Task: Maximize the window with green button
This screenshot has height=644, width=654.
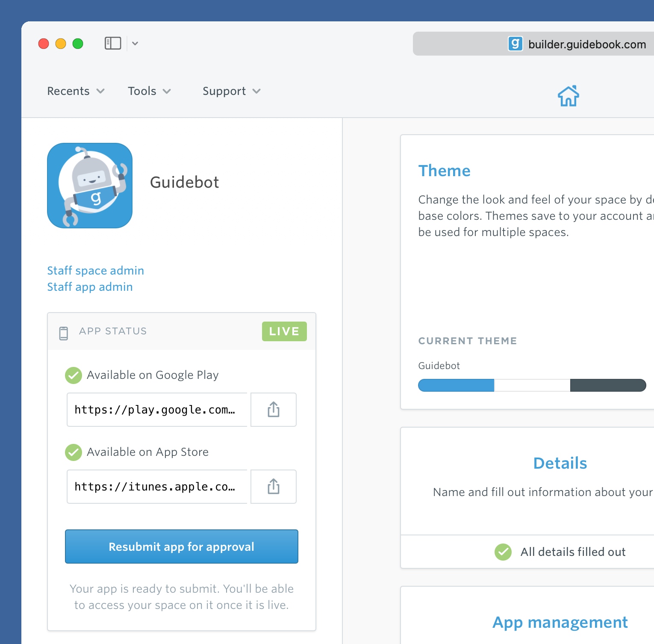Action: 78,44
